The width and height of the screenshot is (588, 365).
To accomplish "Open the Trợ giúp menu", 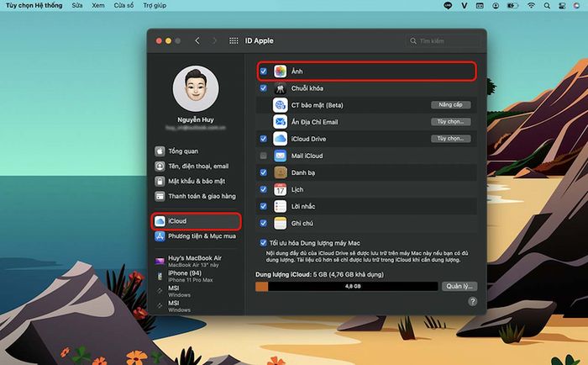I will pos(155,6).
